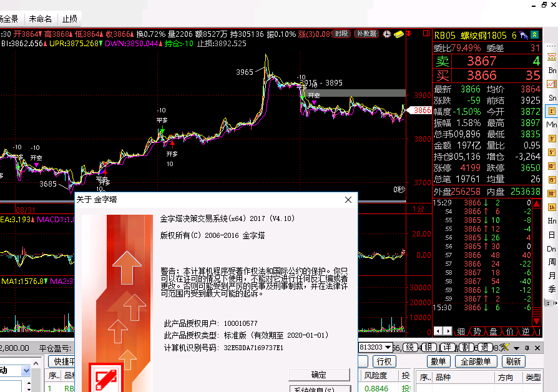Open the combo box ending in 动
This screenshot has height=392, width=558.
coord(26,371)
